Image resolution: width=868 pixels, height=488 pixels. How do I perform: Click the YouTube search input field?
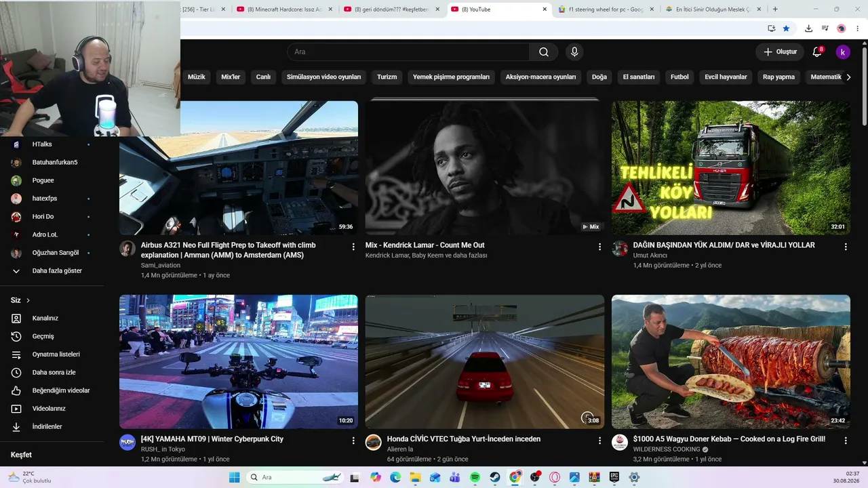point(408,52)
